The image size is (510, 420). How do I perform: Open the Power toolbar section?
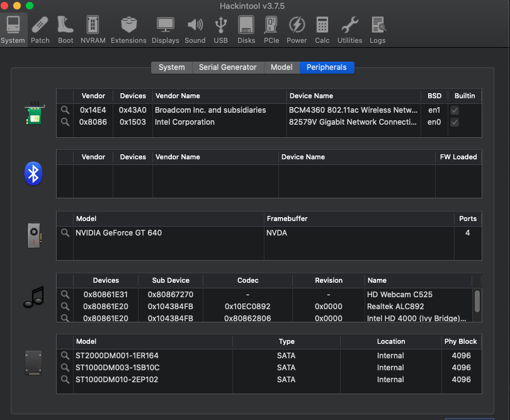(297, 30)
